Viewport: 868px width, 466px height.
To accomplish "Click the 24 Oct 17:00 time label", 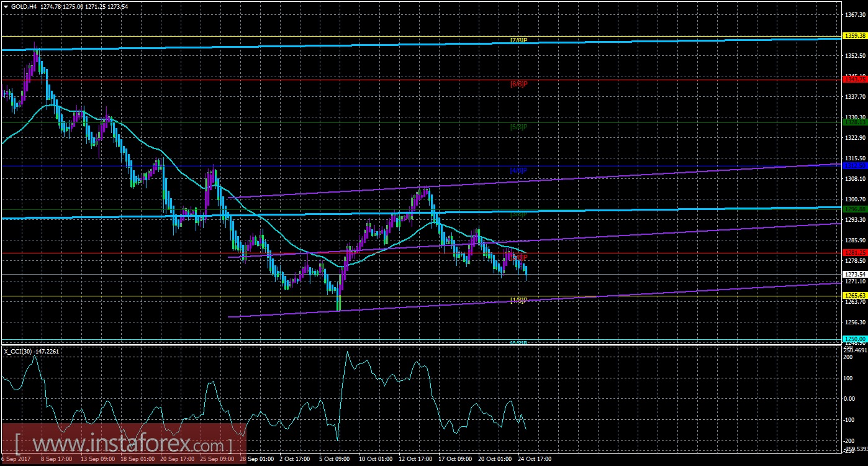I will (x=535, y=459).
